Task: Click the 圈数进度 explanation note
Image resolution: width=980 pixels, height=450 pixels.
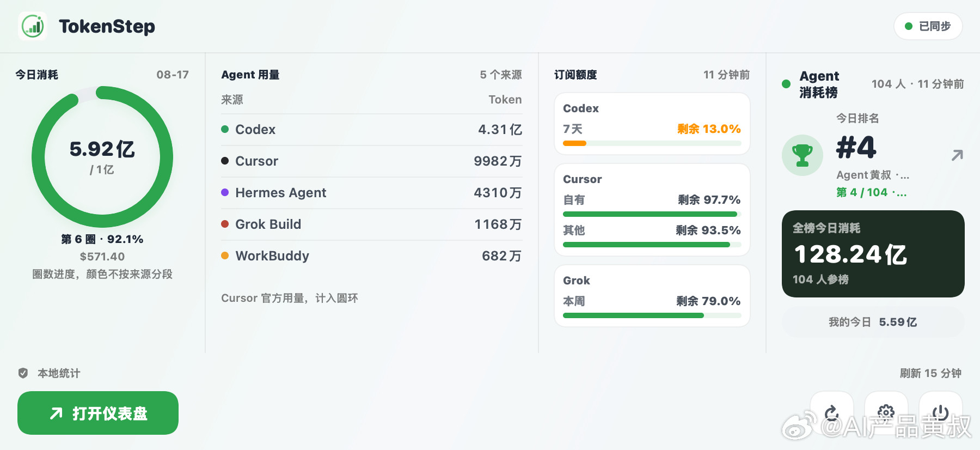Action: [x=102, y=274]
